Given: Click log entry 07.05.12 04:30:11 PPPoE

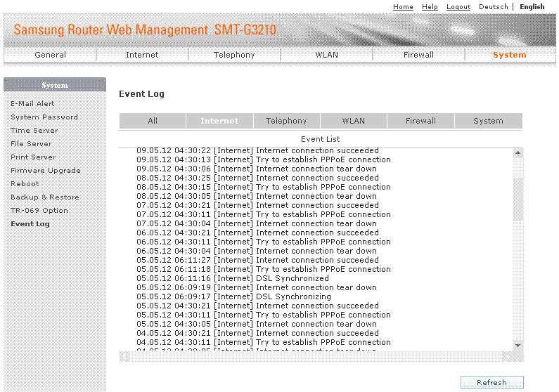Looking at the screenshot, I should point(264,214).
